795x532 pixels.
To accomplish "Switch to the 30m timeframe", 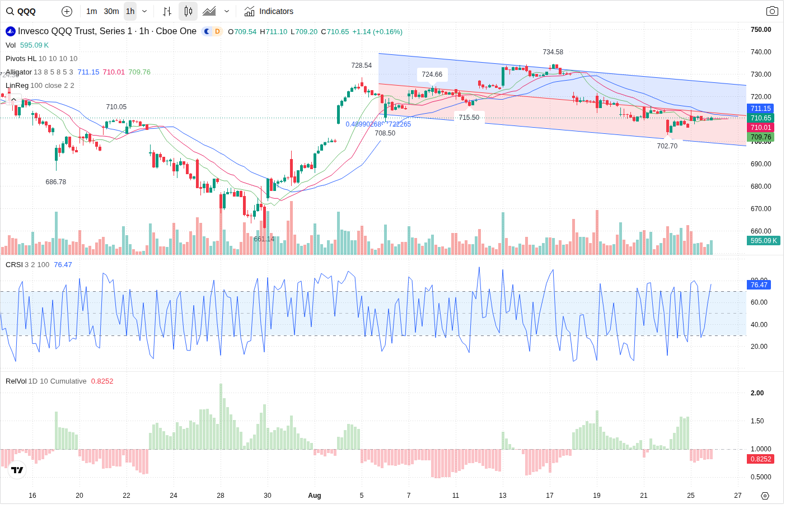I will pyautogui.click(x=111, y=11).
